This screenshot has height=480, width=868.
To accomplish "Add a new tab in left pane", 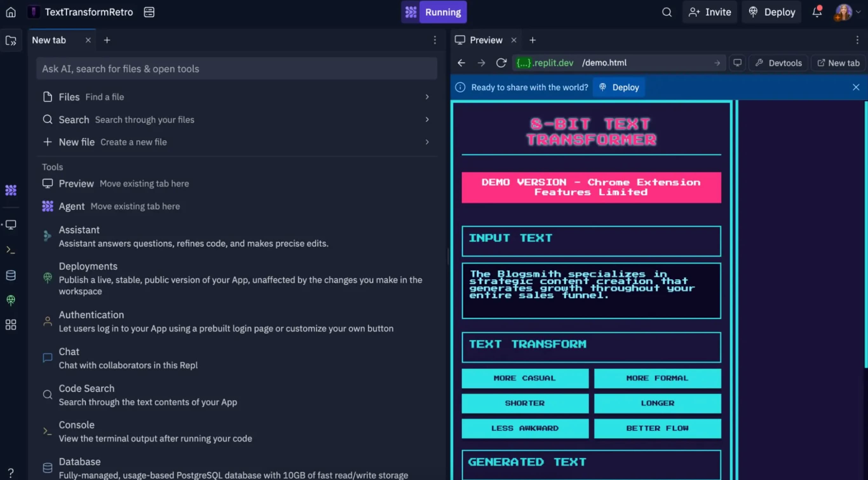I will pyautogui.click(x=107, y=40).
